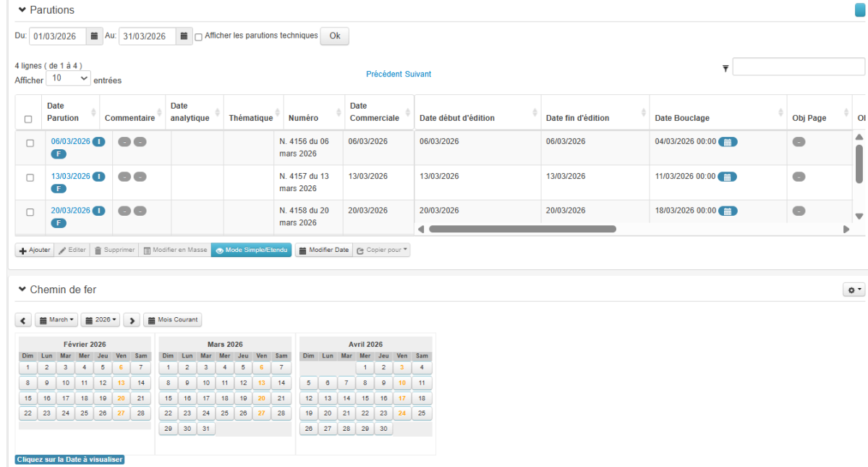This screenshot has width=868, height=467.
Task: Open the 20/03/2026 parution date link
Action: (70, 211)
